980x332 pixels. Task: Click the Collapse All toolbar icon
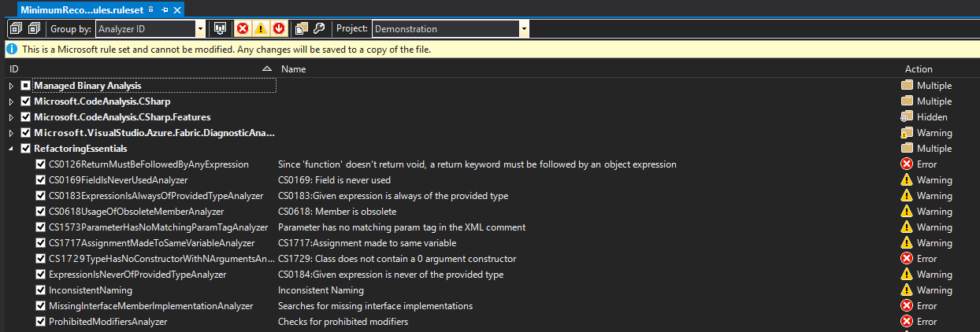pos(34,29)
